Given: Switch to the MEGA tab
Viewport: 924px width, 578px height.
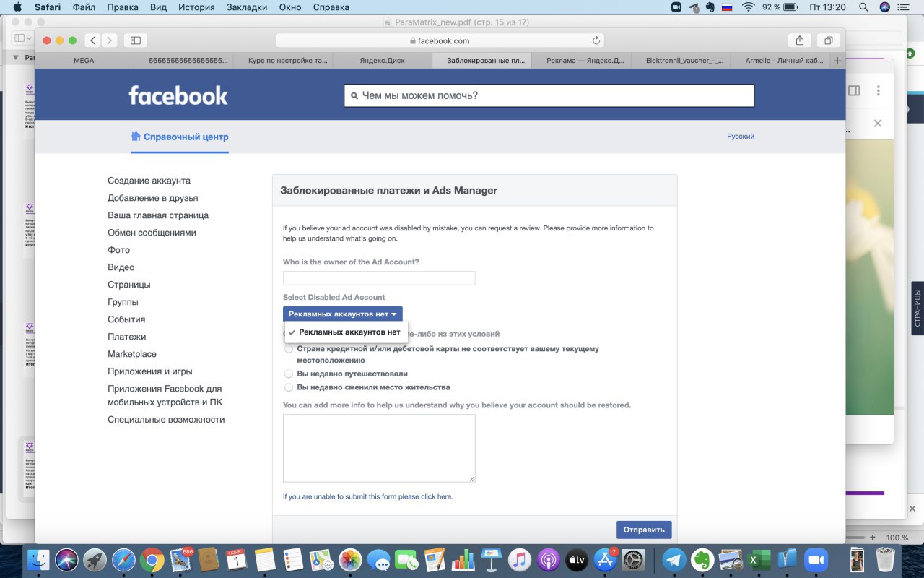Looking at the screenshot, I should coord(84,61).
